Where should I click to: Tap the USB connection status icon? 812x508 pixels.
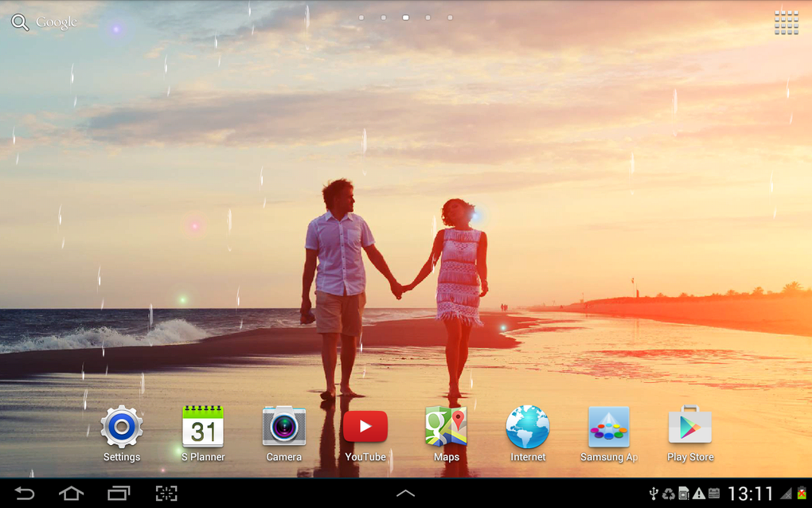click(x=654, y=494)
